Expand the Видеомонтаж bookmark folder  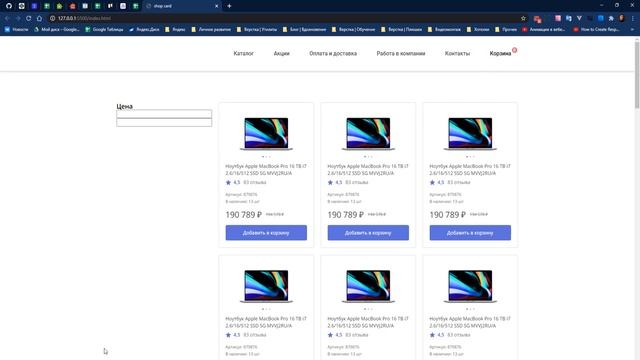pyautogui.click(x=444, y=29)
